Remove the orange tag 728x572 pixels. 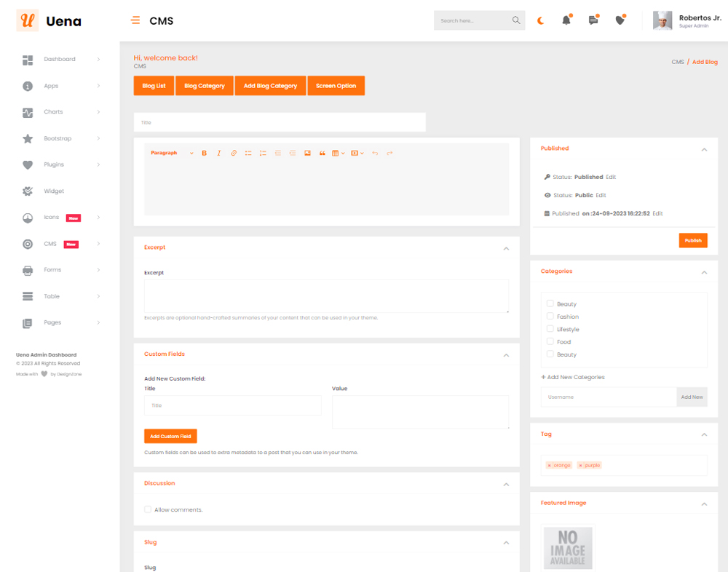(x=549, y=465)
